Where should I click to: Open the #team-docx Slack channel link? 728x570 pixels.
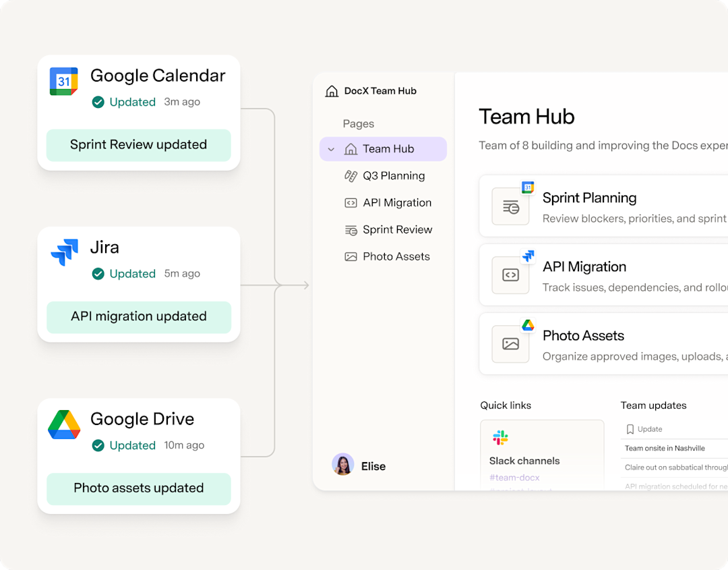pos(514,478)
